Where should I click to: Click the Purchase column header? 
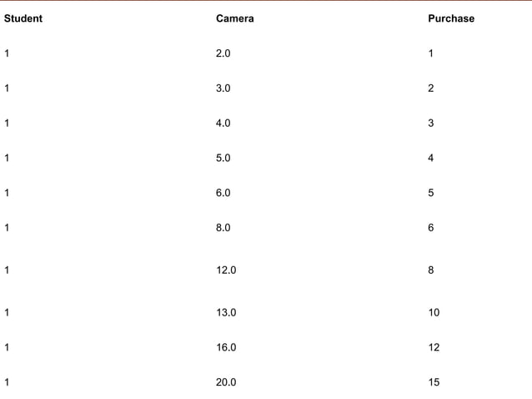pos(450,18)
